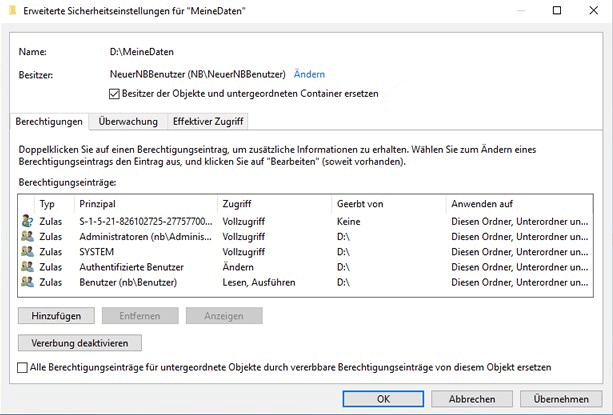
Task: Apply changes with Übernehmen
Action: [x=561, y=399]
